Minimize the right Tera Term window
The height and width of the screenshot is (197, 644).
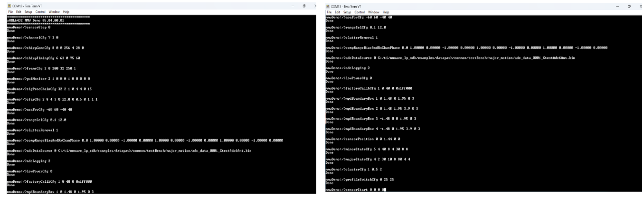pyautogui.click(x=618, y=7)
